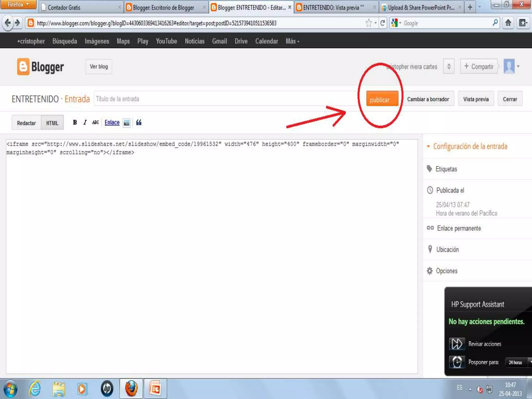
Task: Switch editor to Redactar mode
Action: [x=26, y=123]
